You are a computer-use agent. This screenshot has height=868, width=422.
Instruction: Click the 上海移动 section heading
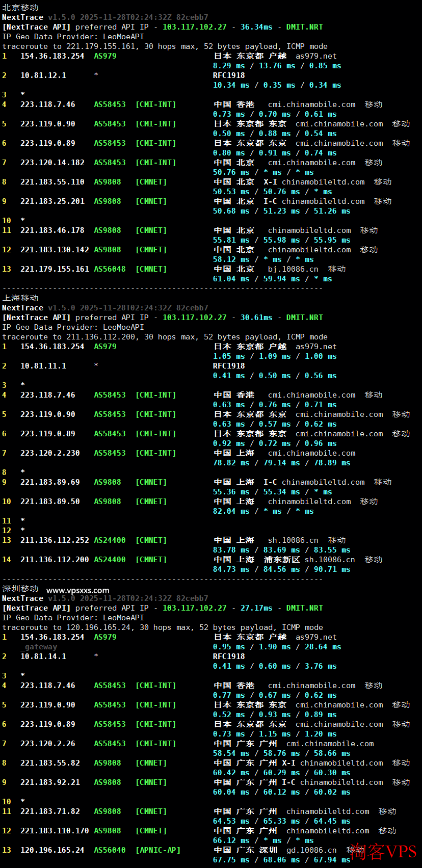(x=20, y=298)
